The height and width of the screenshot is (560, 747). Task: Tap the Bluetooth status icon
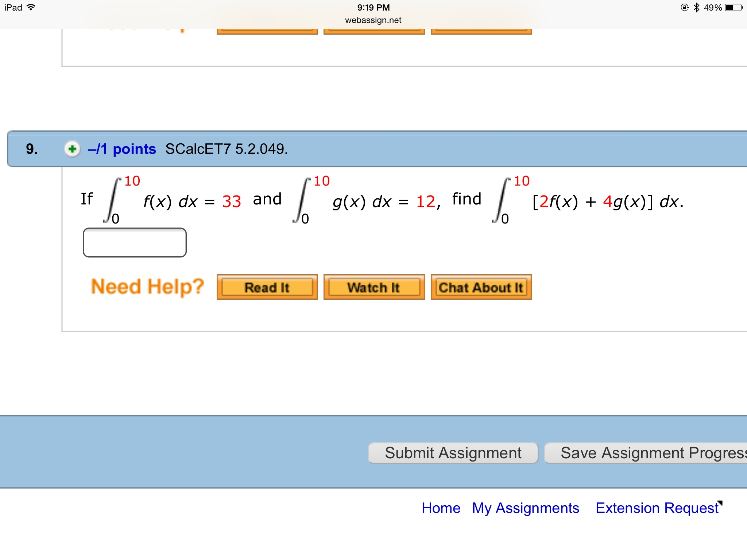click(x=696, y=7)
